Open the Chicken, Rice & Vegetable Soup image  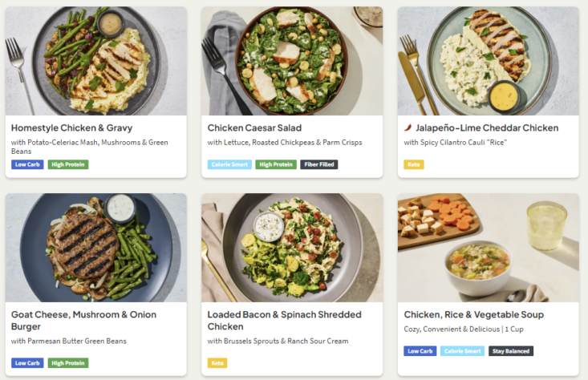[488, 247]
